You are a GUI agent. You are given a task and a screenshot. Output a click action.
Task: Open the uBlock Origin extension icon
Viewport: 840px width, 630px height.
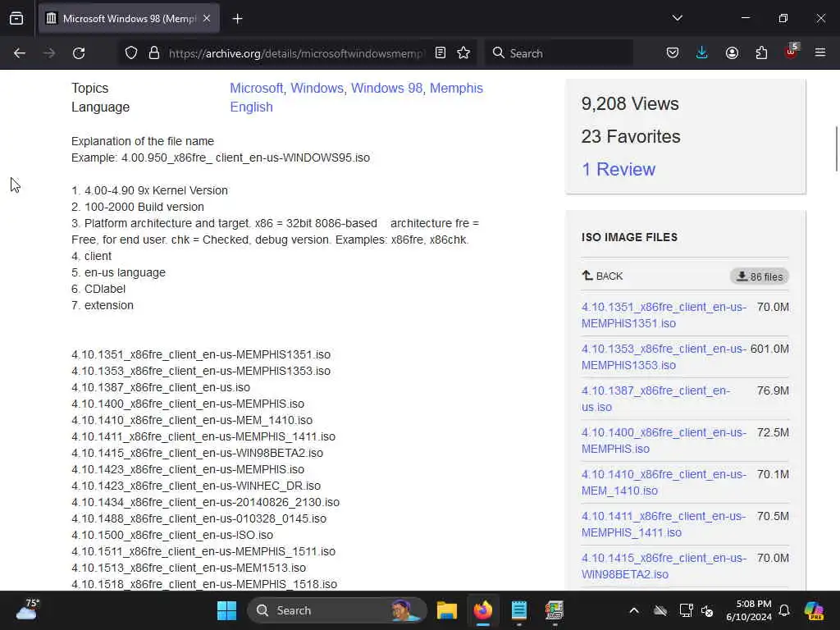click(x=792, y=52)
